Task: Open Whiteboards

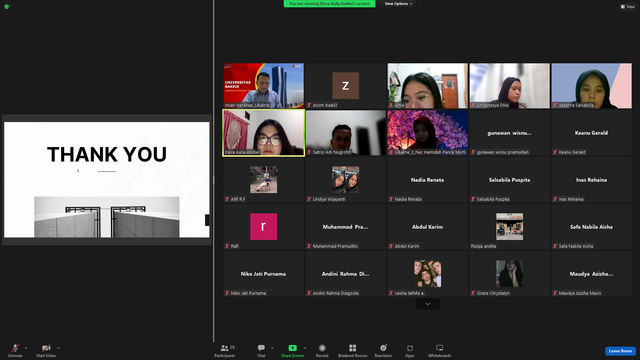Action: pyautogui.click(x=440, y=350)
